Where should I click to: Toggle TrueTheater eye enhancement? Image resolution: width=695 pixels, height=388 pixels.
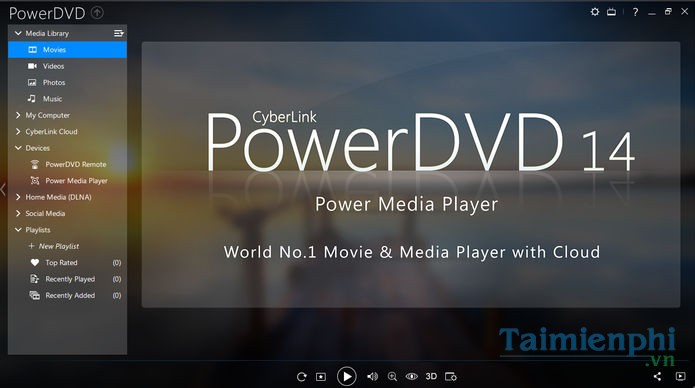coord(411,376)
